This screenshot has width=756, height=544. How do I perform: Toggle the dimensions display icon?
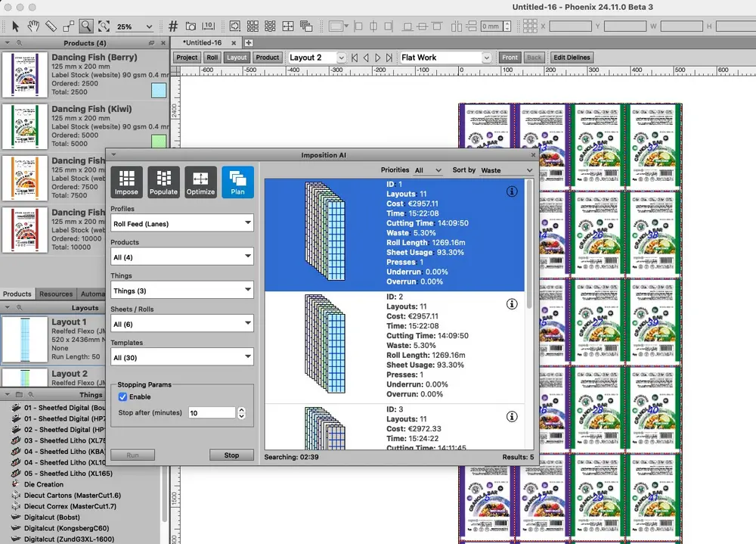209,26
